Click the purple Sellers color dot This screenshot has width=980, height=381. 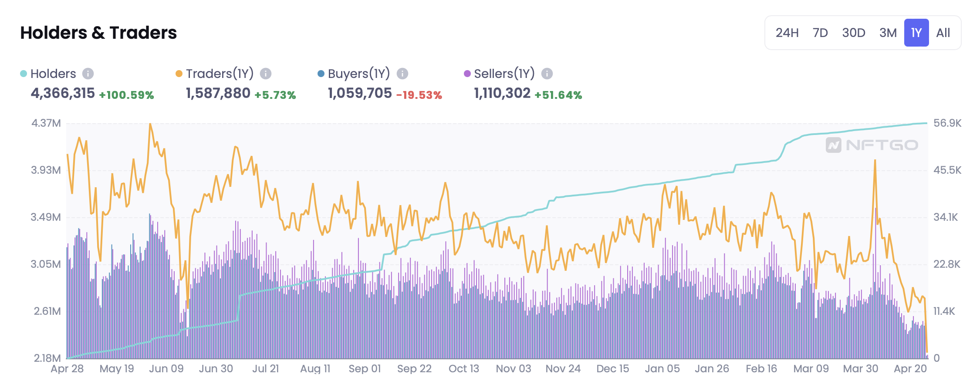[467, 74]
